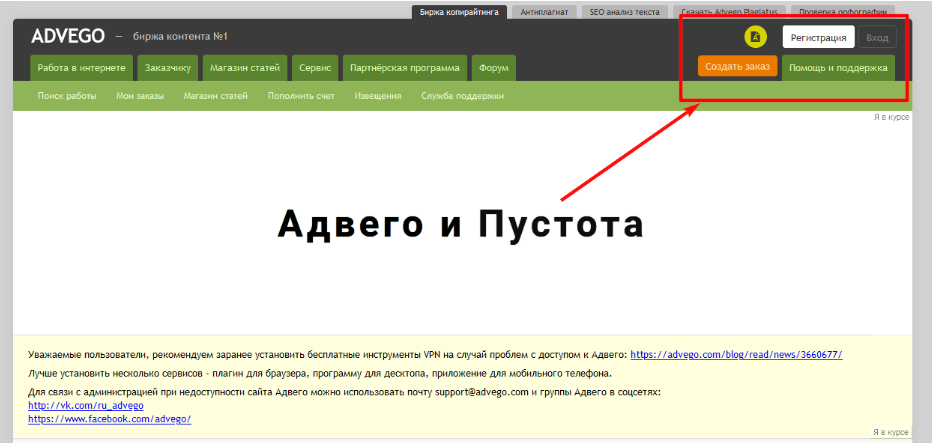
Task: Click the support@advego.com email text
Action: pos(482,392)
